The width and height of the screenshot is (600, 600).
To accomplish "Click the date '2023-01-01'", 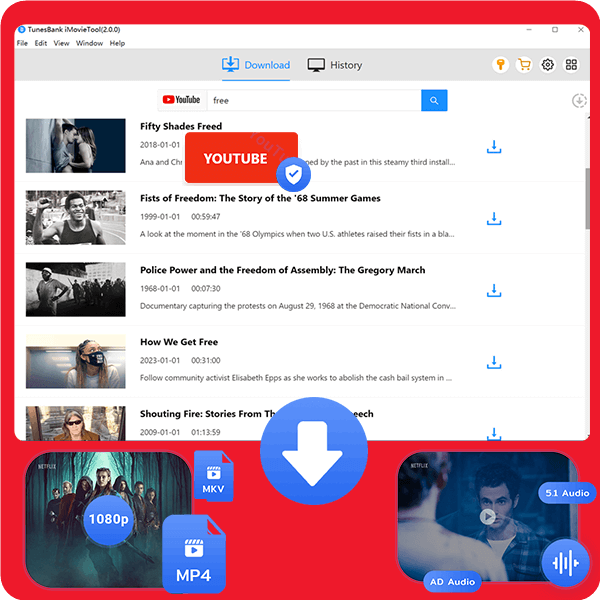I will [x=160, y=360].
